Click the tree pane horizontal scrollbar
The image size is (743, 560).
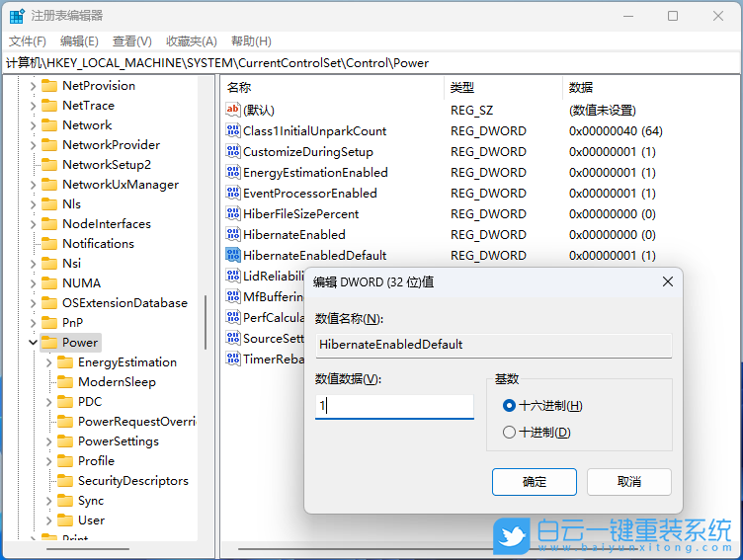88,549
